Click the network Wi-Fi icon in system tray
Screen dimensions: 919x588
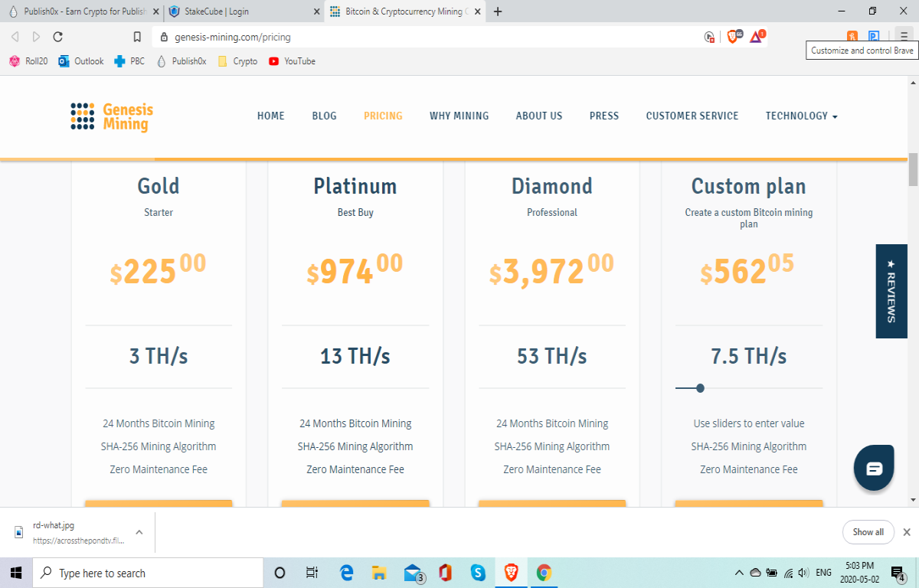pyautogui.click(x=788, y=573)
